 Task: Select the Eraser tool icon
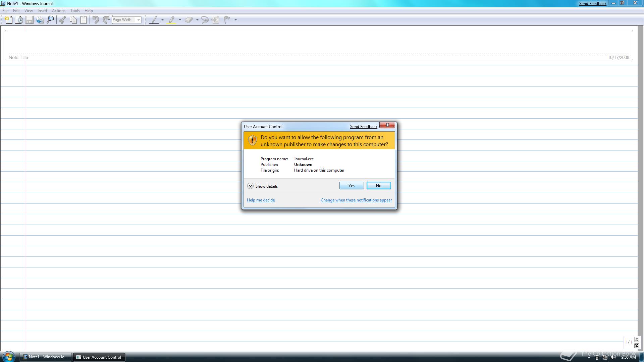click(x=189, y=20)
